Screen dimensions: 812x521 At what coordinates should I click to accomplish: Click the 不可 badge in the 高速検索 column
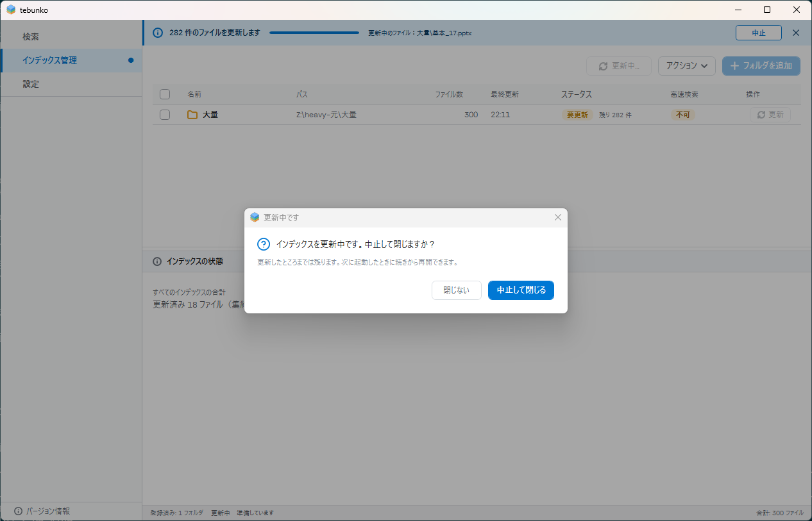click(x=683, y=115)
